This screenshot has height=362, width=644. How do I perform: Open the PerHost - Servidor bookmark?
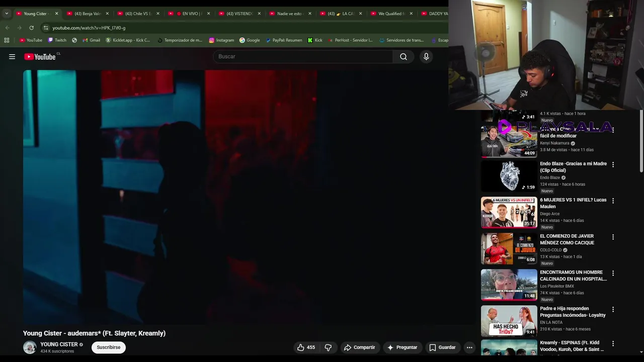pos(350,40)
